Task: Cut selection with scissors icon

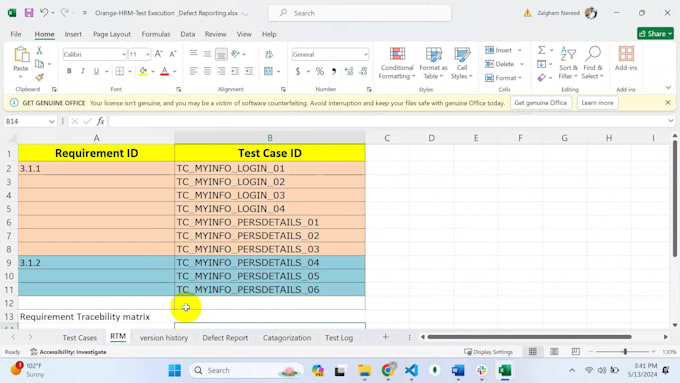Action: point(39,51)
